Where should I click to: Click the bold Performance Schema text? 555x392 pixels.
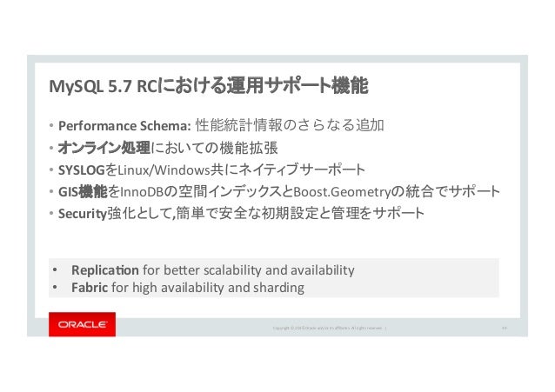pos(124,125)
